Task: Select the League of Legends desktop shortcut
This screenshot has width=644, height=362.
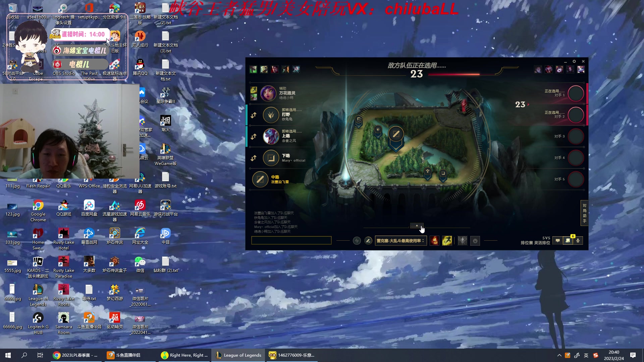Action: 38,295
